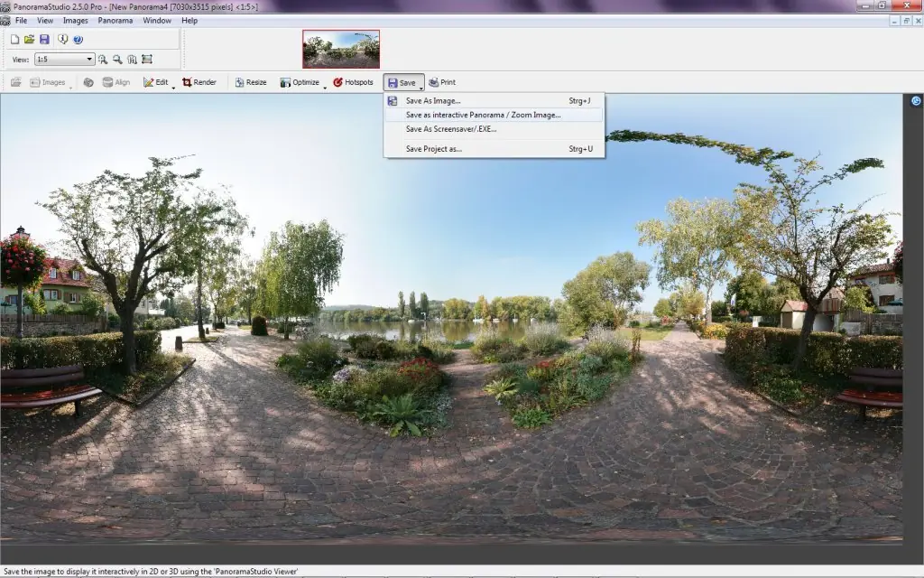The width and height of the screenshot is (924, 578).
Task: Click the Resize toolbar button
Action: click(251, 82)
